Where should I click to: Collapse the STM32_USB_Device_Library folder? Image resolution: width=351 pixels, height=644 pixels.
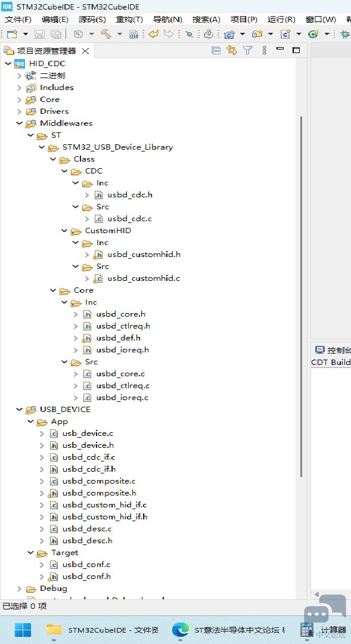(42, 147)
